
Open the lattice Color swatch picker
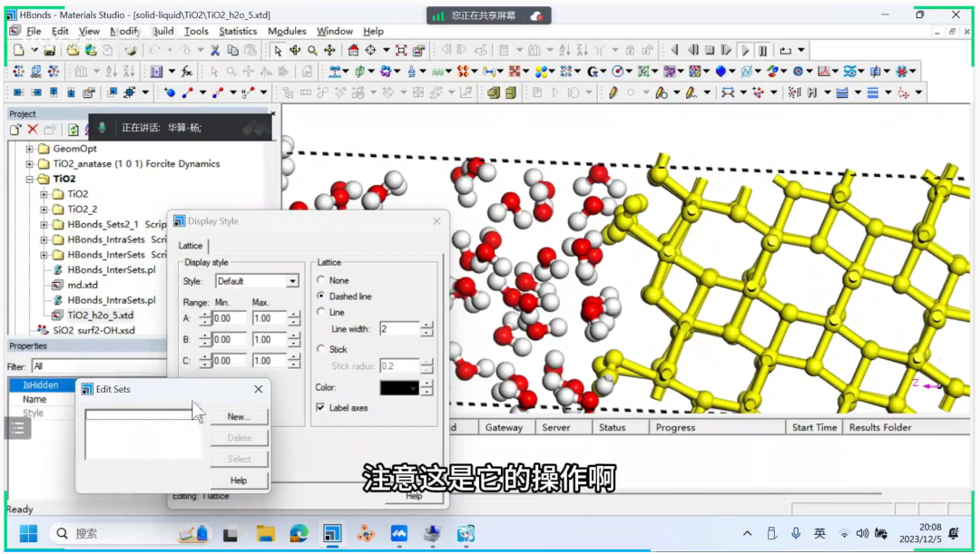pos(399,388)
